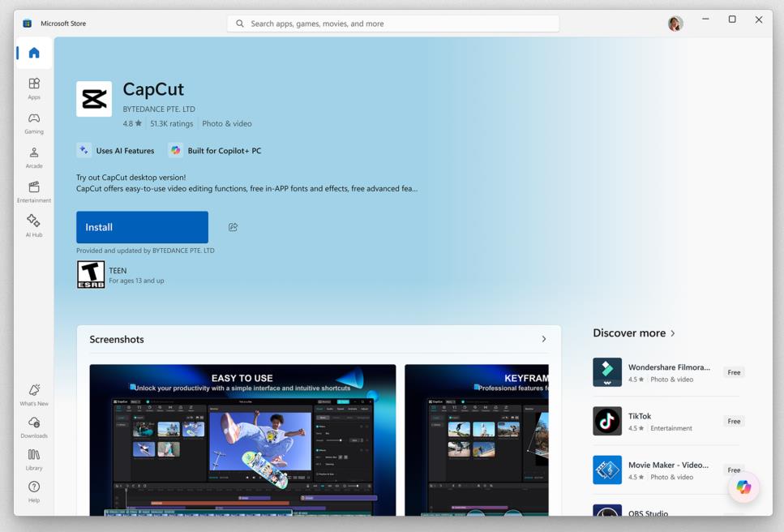Open Help in the sidebar
The height and width of the screenshot is (532, 784).
click(x=34, y=491)
